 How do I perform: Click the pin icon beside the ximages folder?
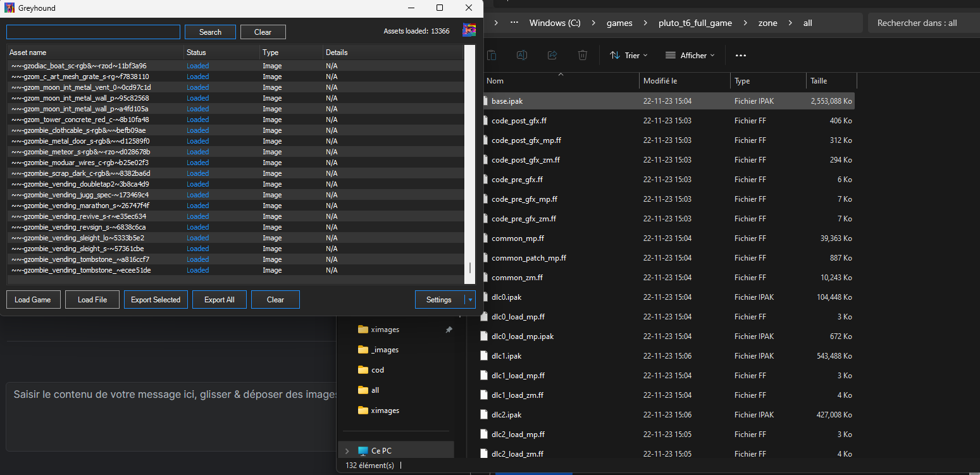coord(449,330)
